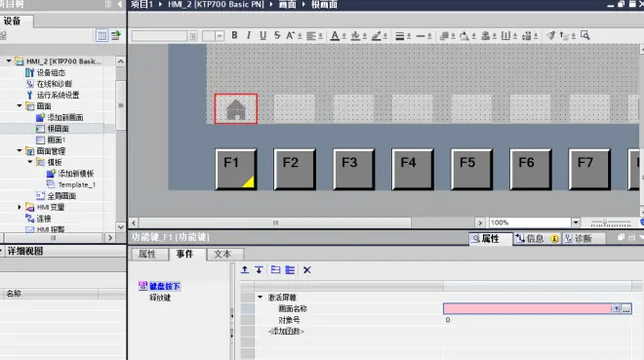Collapse the 激活屏幕 function row
The height and width of the screenshot is (360, 644).
click(260, 297)
